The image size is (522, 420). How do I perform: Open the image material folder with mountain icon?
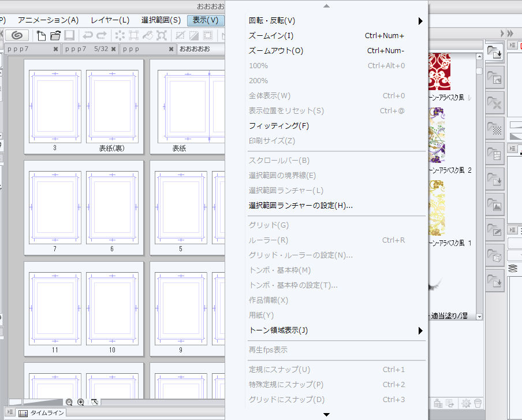click(x=494, y=205)
